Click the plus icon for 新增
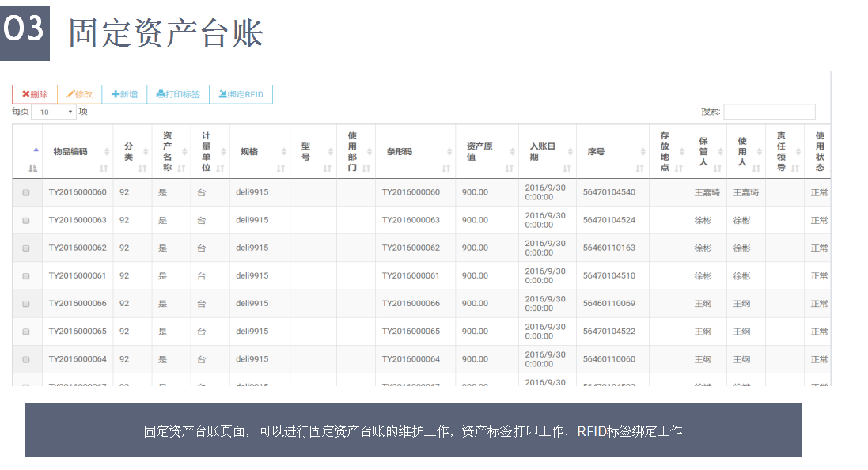 [116, 94]
